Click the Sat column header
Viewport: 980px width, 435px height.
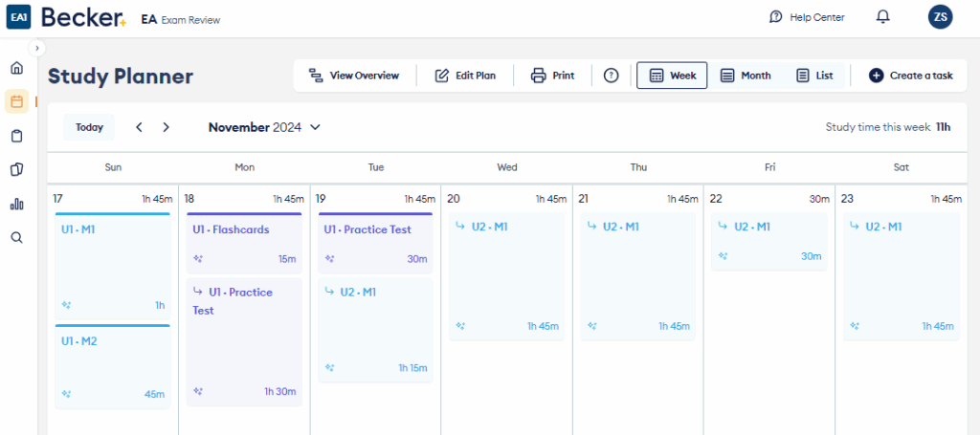(x=902, y=167)
